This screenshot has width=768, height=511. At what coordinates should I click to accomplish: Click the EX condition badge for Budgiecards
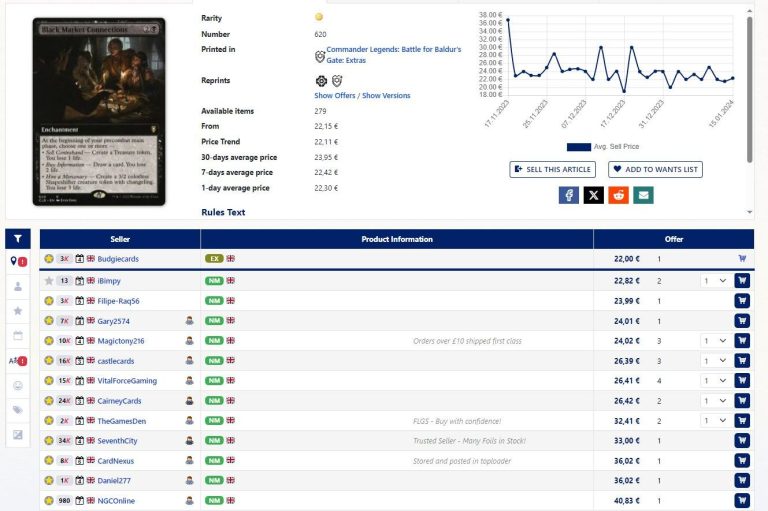click(x=214, y=258)
